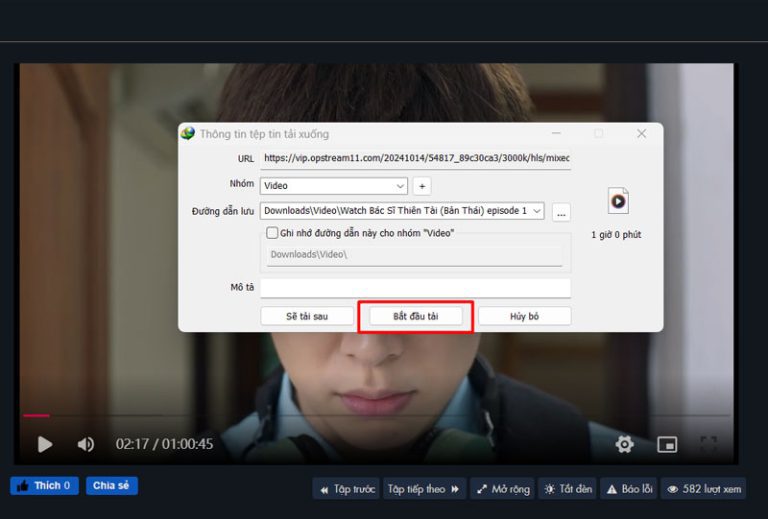Screen dimensions: 768x519
Task: Go to previous episode Tập trước
Action: pyautogui.click(x=346, y=489)
